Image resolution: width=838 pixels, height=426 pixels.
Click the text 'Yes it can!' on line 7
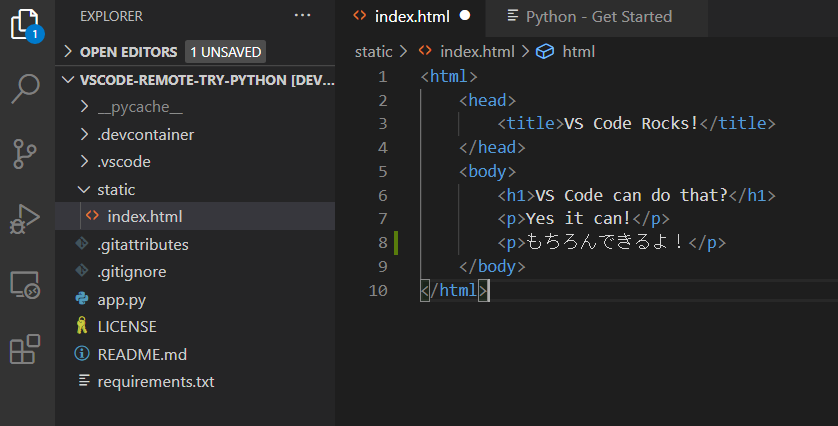click(579, 219)
